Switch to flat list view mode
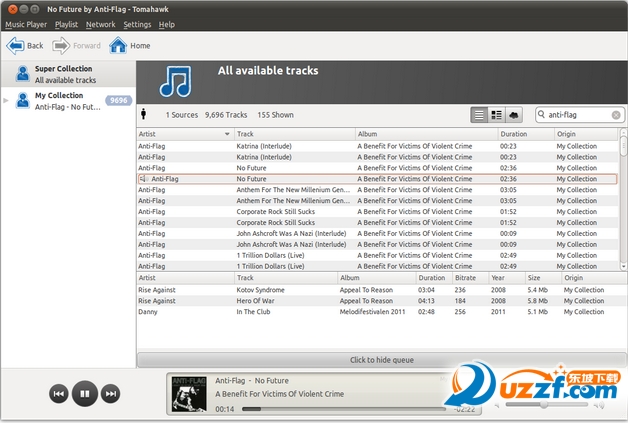Image resolution: width=628 pixels, height=423 pixels. pos(479,115)
